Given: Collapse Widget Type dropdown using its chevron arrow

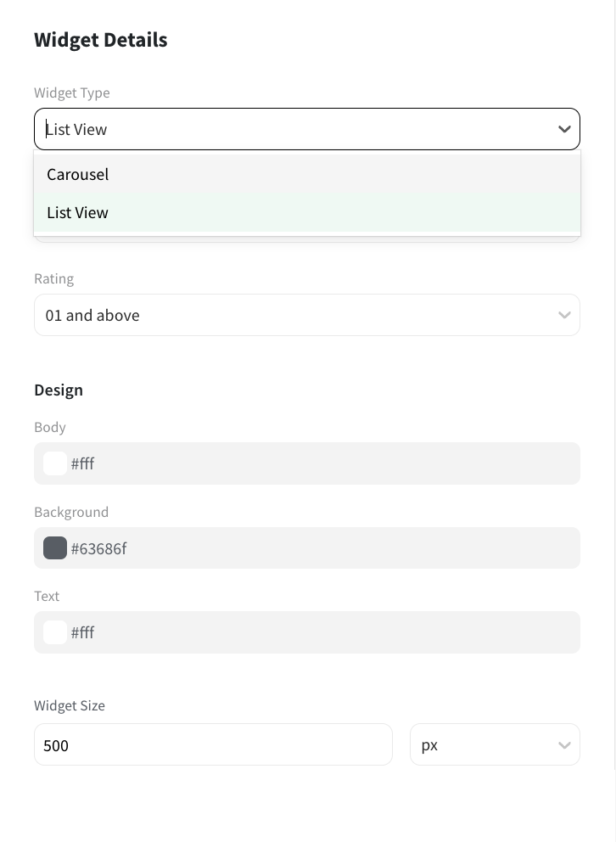Looking at the screenshot, I should [x=564, y=129].
